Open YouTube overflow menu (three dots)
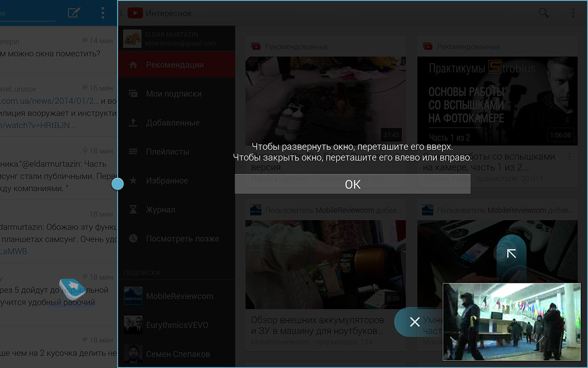The height and width of the screenshot is (368, 588). (573, 13)
